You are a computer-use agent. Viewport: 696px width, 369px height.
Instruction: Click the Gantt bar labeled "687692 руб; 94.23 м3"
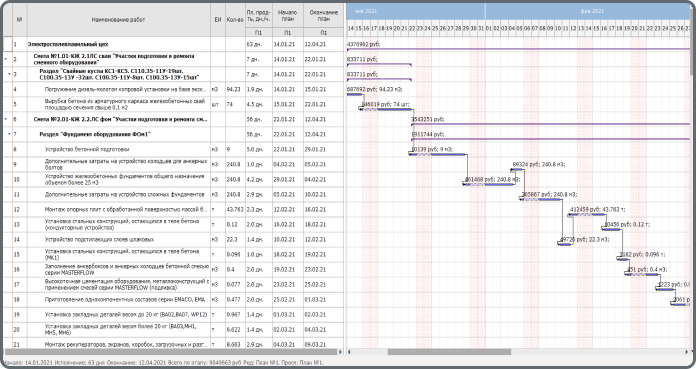(354, 94)
